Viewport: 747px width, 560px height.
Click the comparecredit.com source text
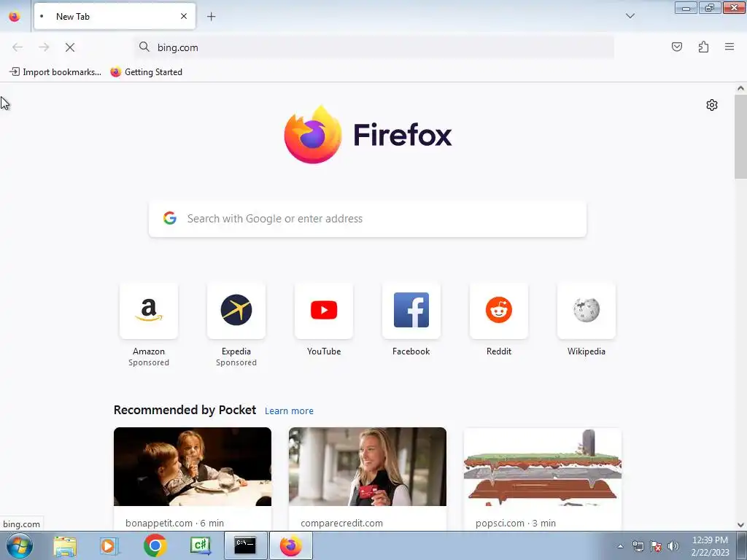(x=341, y=523)
